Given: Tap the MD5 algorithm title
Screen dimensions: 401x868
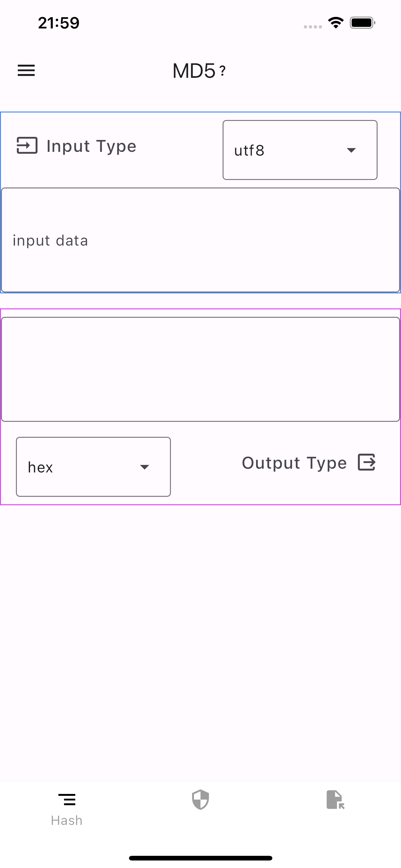Looking at the screenshot, I should pos(195,70).
